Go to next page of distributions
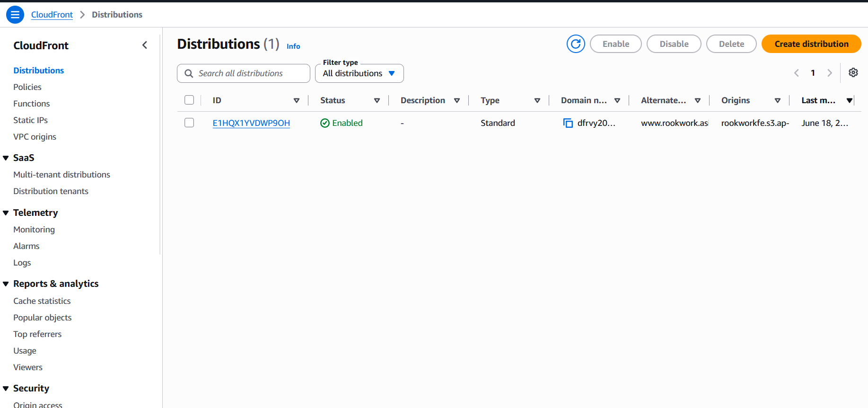Viewport: 868px width, 408px height. point(829,73)
